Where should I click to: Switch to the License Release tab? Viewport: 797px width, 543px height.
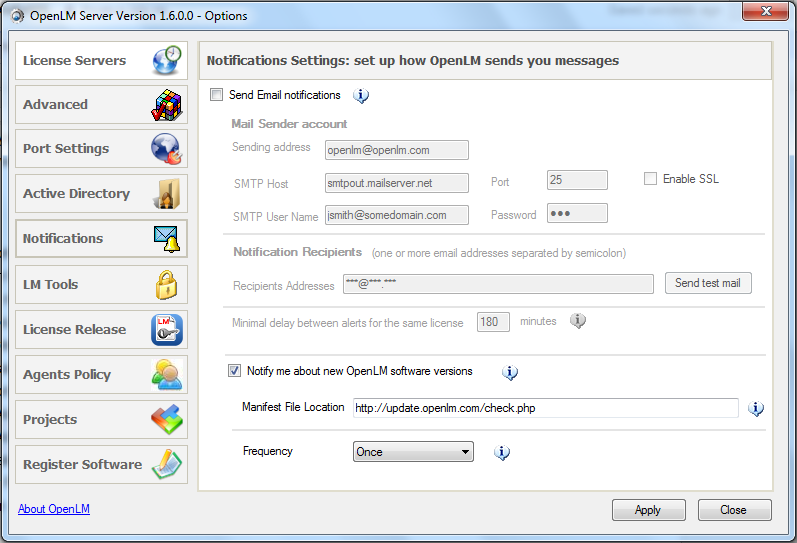102,329
